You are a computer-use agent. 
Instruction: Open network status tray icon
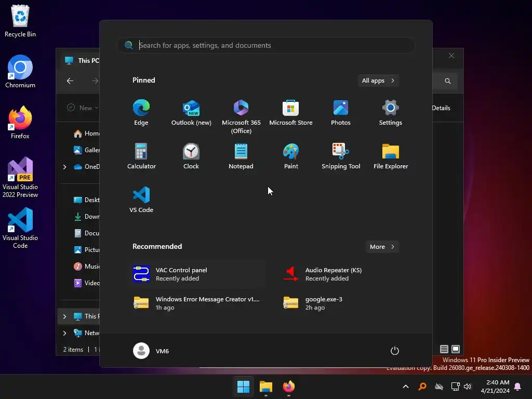[x=455, y=387]
